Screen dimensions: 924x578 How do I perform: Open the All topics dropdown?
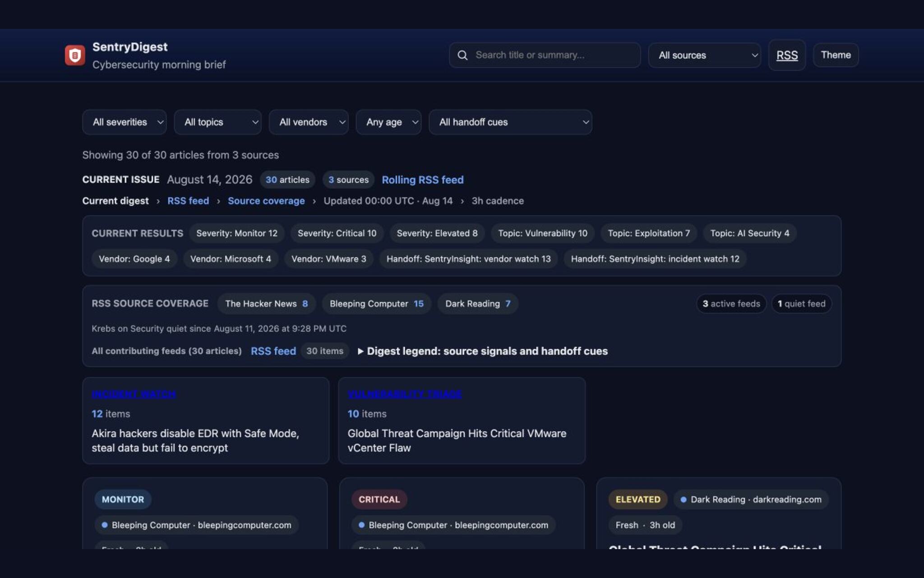pyautogui.click(x=217, y=122)
